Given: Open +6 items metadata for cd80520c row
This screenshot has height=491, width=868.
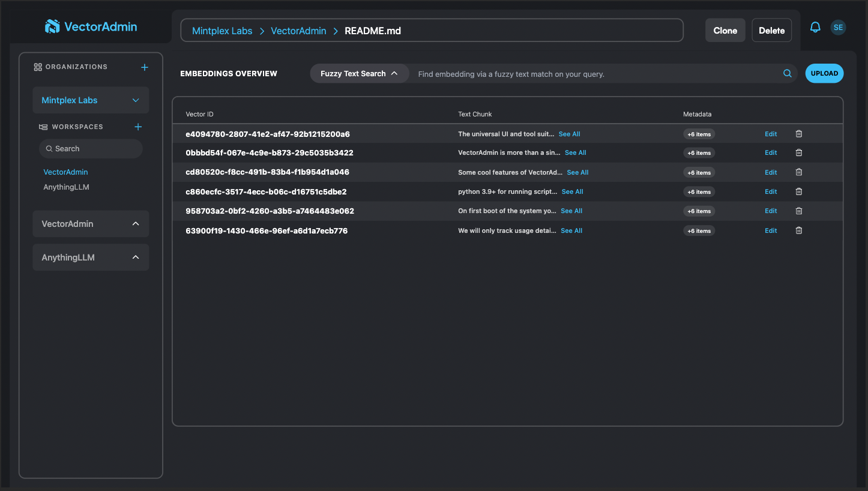Looking at the screenshot, I should 699,173.
